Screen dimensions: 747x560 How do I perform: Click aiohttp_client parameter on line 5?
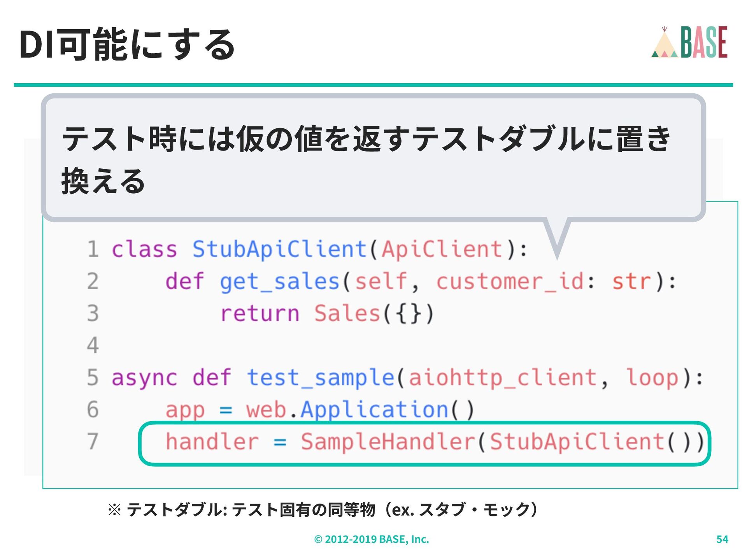(x=503, y=378)
